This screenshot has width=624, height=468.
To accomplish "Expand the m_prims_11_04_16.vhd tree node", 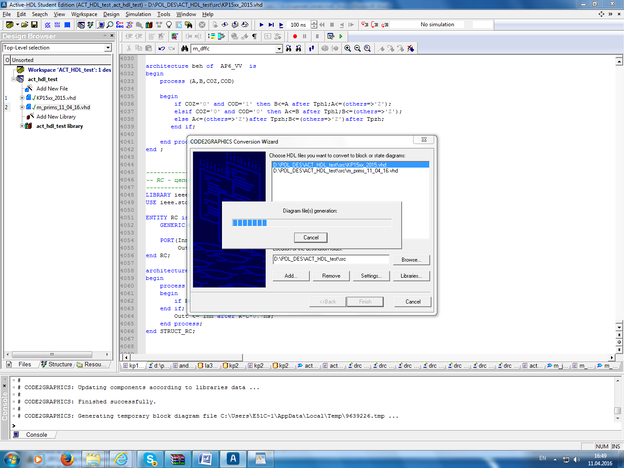I will tap(21, 107).
